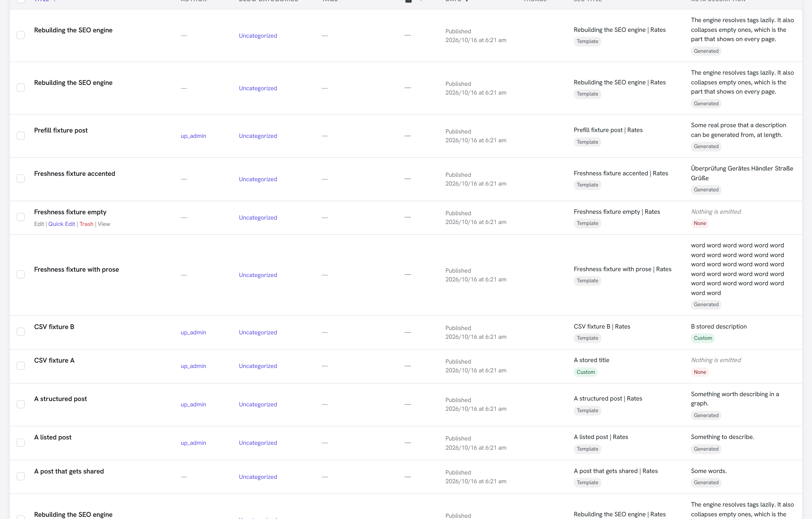Click up_admin in the CSV fixture A row
The width and height of the screenshot is (812, 519).
193,366
